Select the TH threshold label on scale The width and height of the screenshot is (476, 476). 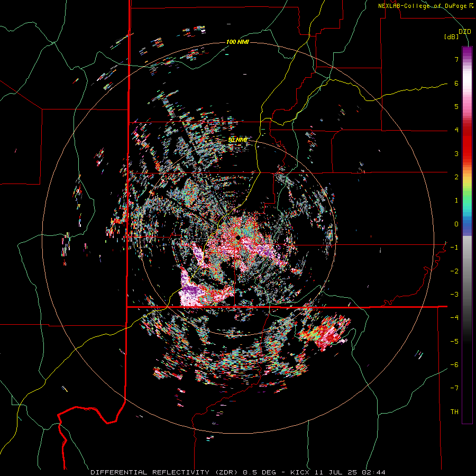point(454,412)
